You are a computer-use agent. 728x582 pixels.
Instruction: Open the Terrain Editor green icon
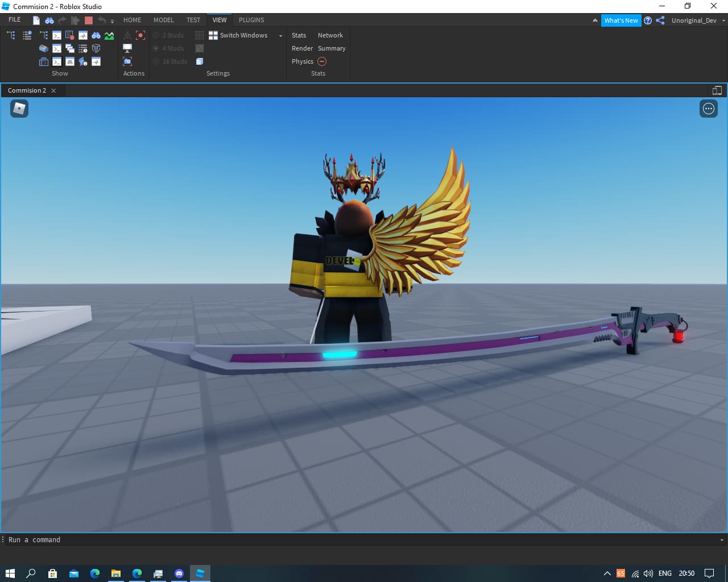click(109, 35)
